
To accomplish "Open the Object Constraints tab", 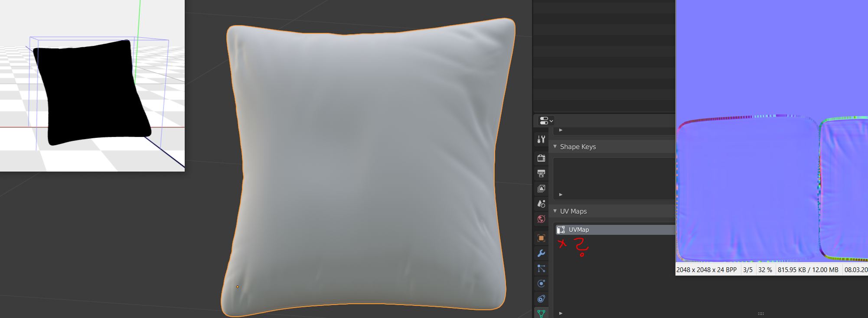I will 541,299.
